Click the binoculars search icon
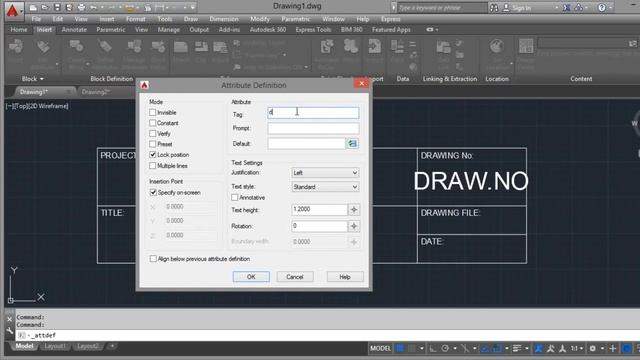This screenshot has height=360, width=640. (x=494, y=7)
